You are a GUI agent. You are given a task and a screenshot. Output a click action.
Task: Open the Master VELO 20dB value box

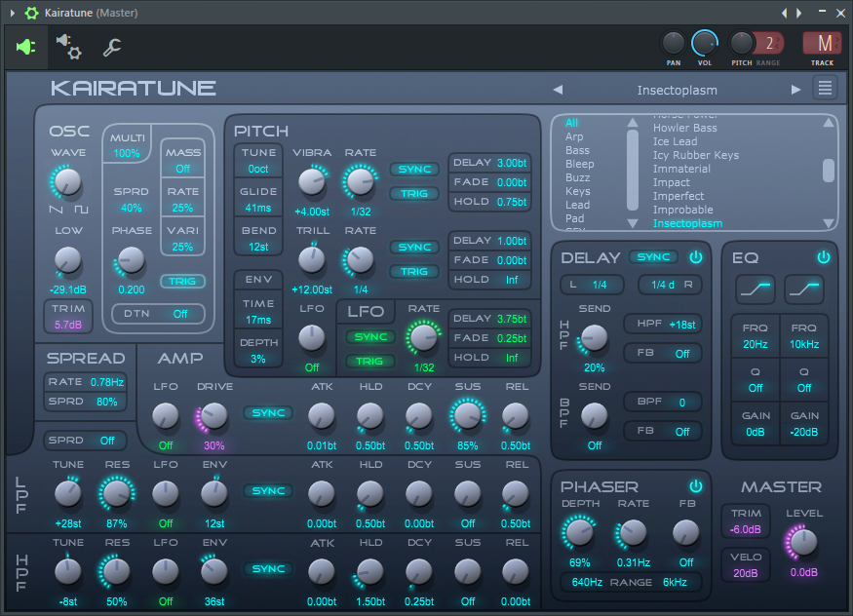click(x=746, y=565)
